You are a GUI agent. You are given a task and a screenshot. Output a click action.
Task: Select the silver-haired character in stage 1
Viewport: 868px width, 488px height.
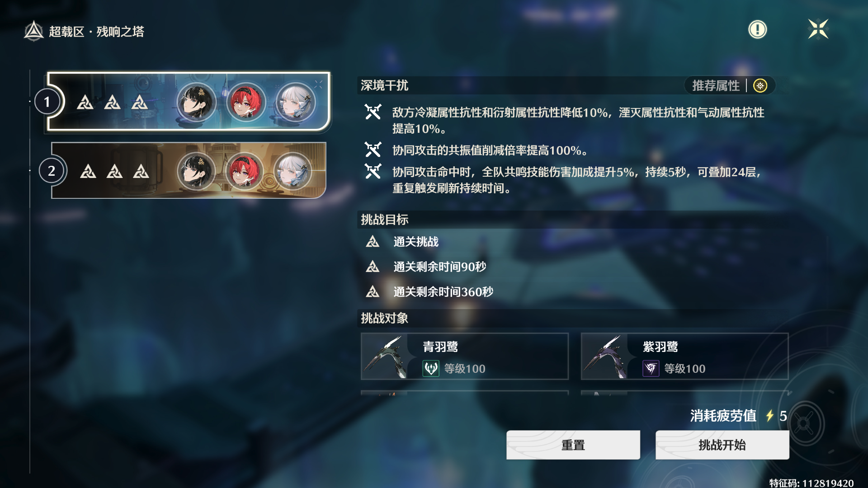tap(296, 102)
